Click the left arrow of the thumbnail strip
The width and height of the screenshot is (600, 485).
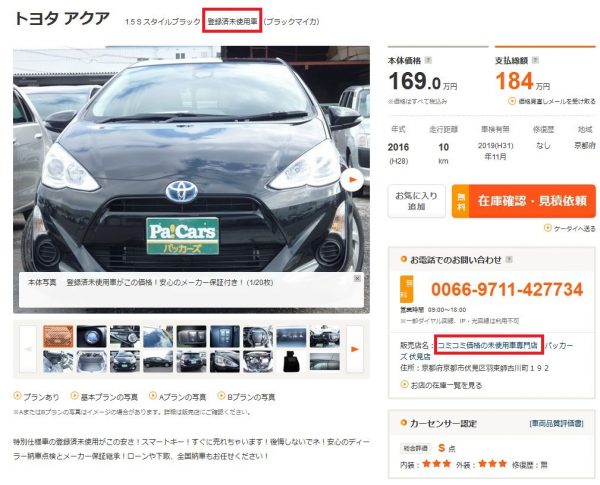[x=28, y=349]
